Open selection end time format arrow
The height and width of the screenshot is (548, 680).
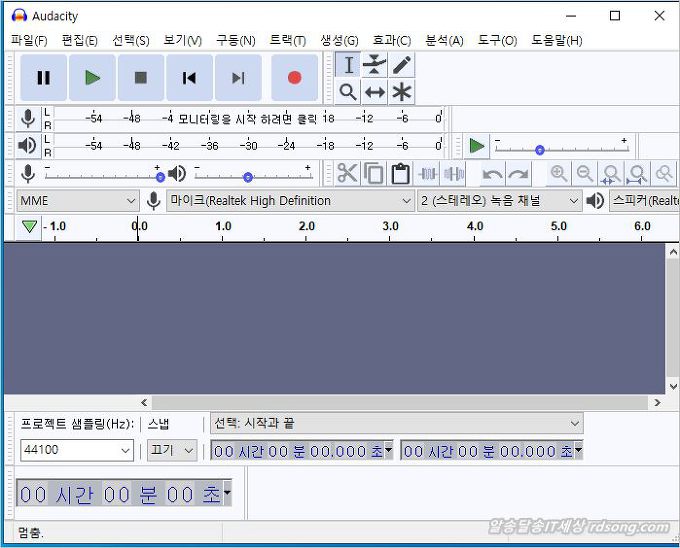click(x=579, y=450)
